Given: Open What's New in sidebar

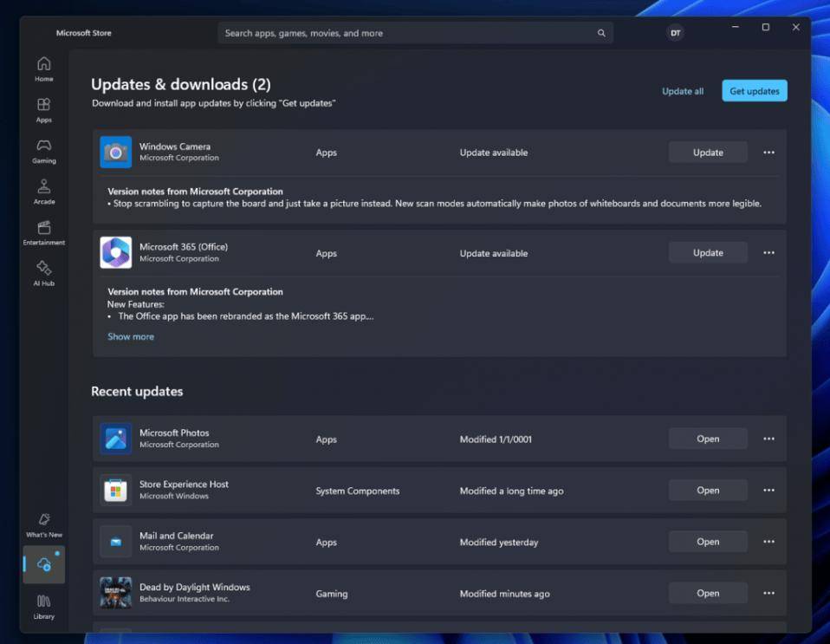Looking at the screenshot, I should pyautogui.click(x=44, y=525).
